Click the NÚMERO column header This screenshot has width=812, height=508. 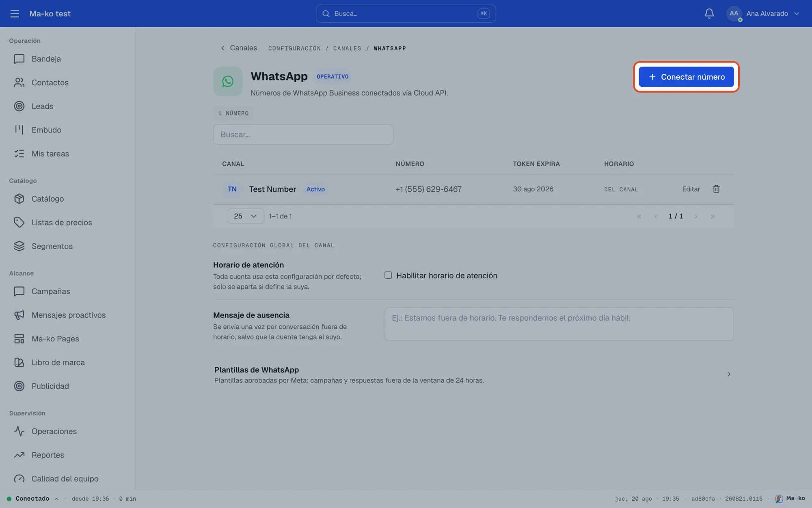coord(410,164)
